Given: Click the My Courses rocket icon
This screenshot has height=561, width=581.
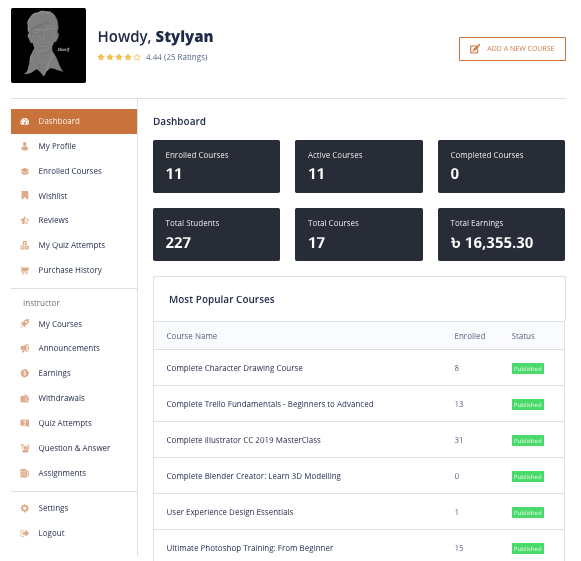Looking at the screenshot, I should [24, 323].
